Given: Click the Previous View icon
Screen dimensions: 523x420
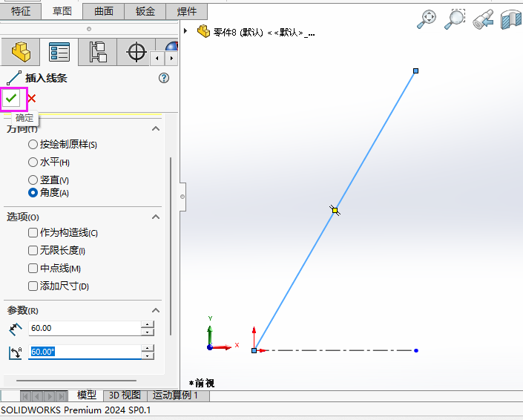Looking at the screenshot, I should [483, 19].
